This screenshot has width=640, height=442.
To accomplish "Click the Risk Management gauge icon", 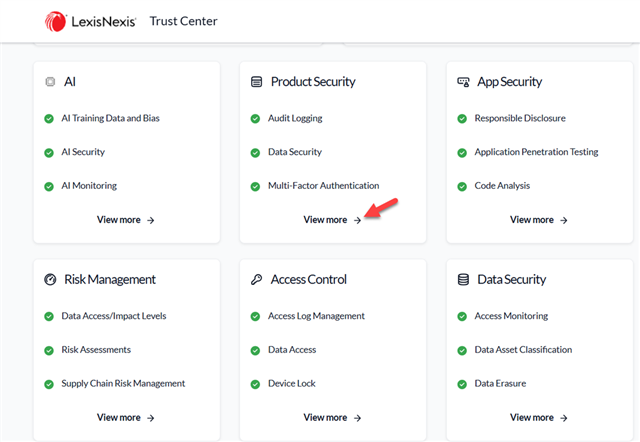I will pos(50,280).
